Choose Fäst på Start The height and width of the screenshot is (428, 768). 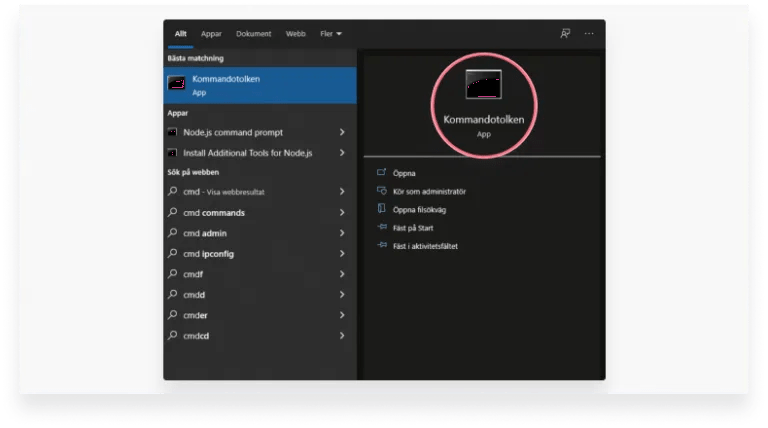(x=413, y=228)
